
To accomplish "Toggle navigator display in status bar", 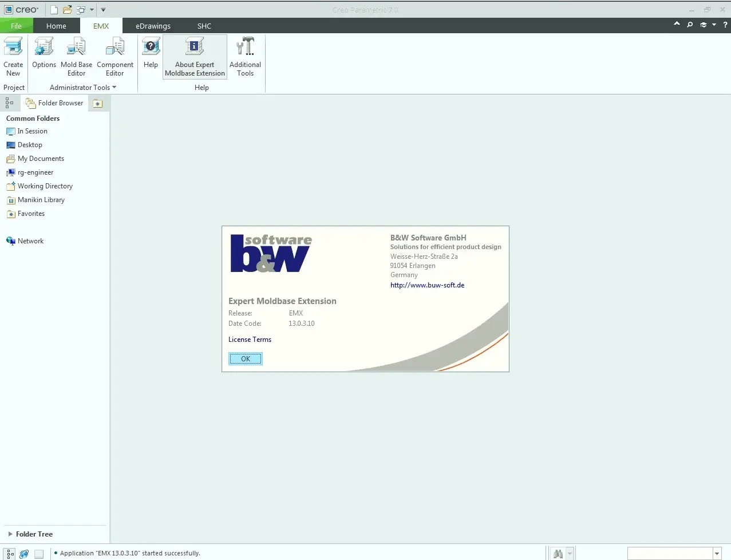I will pyautogui.click(x=10, y=554).
